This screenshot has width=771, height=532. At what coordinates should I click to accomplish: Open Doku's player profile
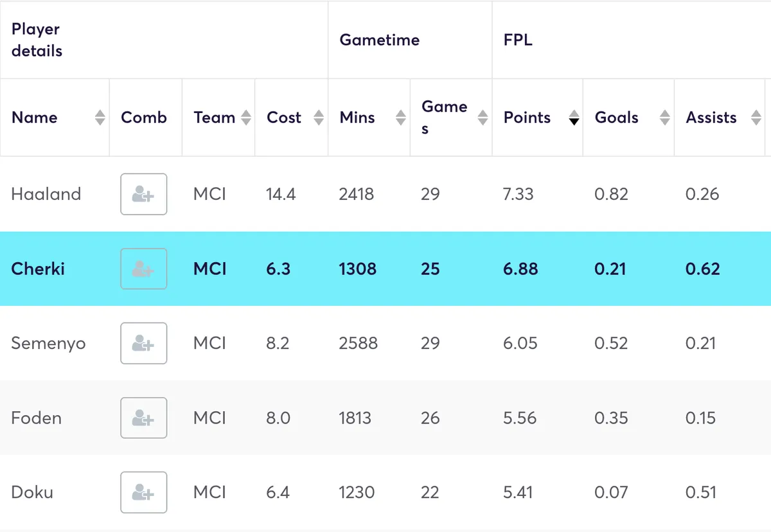(x=32, y=492)
